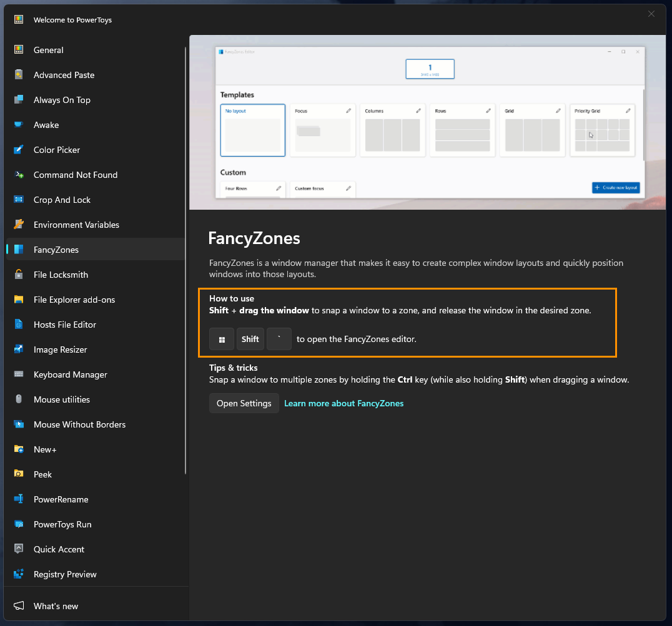Click the FancyZones sidebar icon
This screenshot has width=672, height=626.
pos(19,249)
